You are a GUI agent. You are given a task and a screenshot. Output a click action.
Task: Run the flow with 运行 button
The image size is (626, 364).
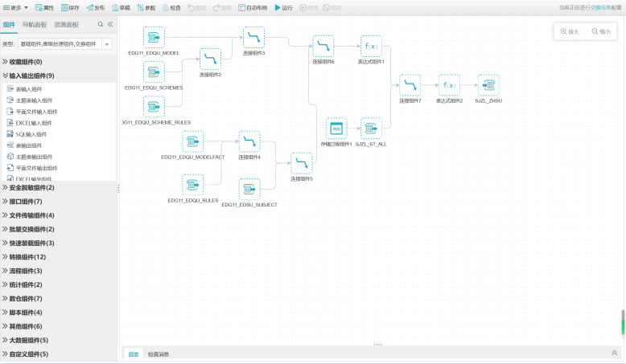pyautogui.click(x=283, y=7)
